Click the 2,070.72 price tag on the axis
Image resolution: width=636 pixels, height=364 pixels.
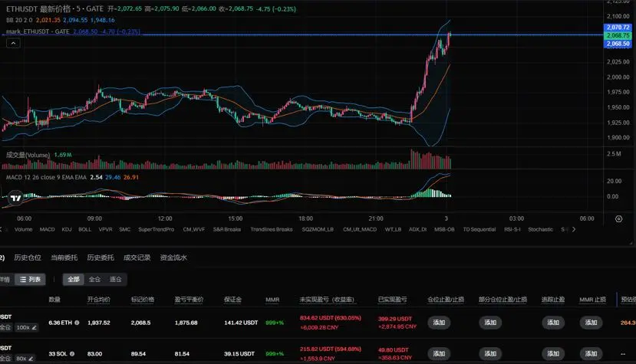point(618,27)
